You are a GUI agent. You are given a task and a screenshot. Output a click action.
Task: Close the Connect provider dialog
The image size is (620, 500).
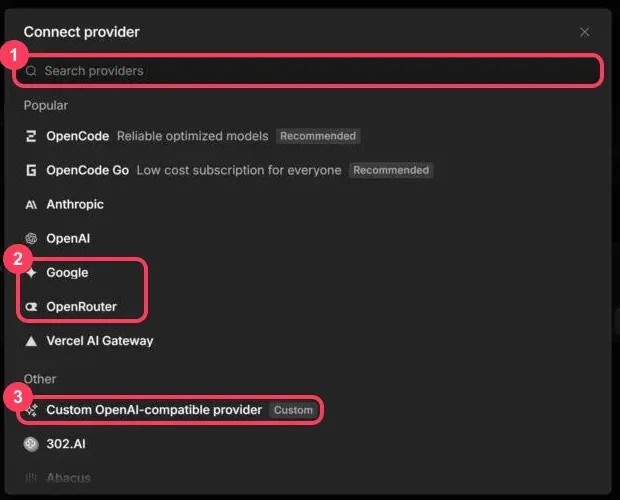pos(584,32)
